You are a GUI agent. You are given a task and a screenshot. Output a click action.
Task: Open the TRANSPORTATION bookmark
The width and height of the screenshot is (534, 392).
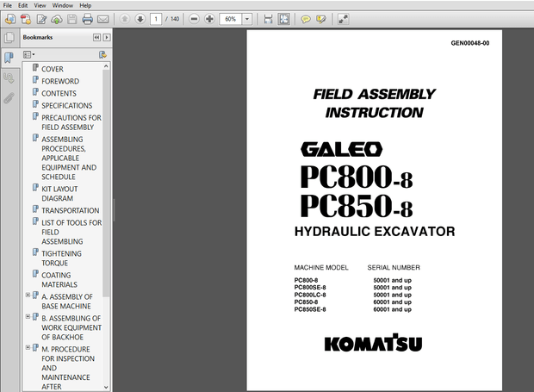(x=70, y=210)
